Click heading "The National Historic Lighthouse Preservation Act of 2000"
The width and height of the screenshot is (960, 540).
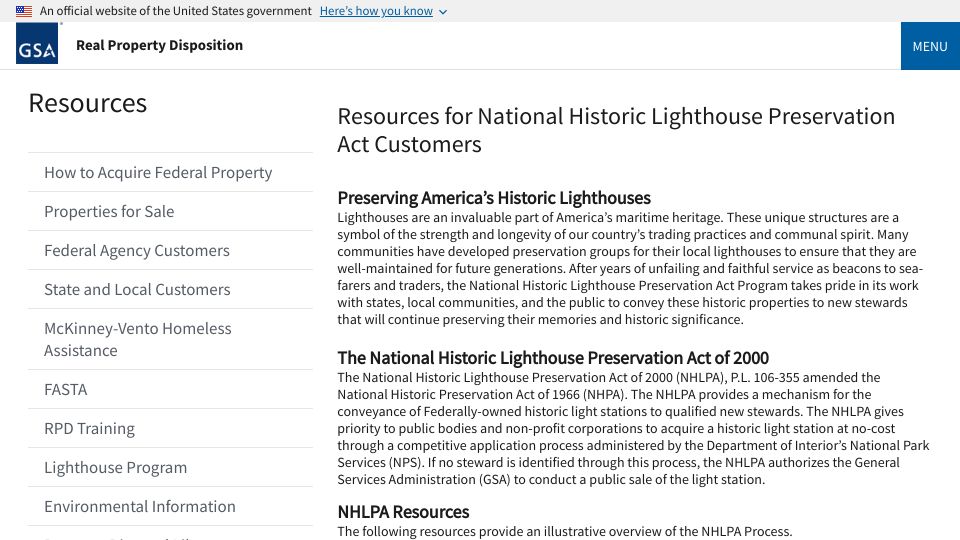tap(553, 358)
